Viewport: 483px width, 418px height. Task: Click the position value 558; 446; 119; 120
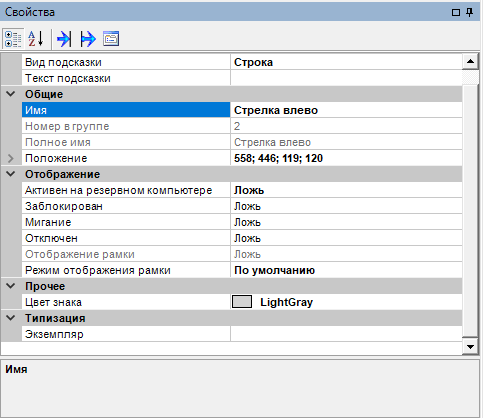pos(278,158)
